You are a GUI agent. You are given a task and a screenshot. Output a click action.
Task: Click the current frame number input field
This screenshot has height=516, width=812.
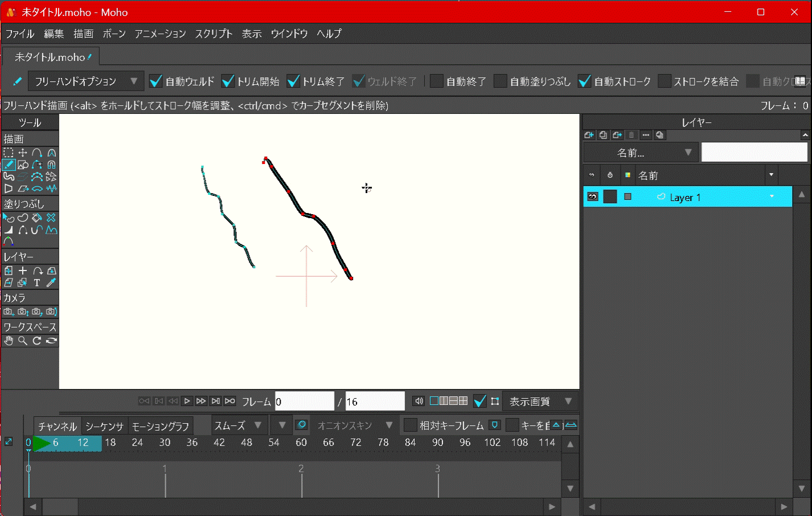pos(304,402)
